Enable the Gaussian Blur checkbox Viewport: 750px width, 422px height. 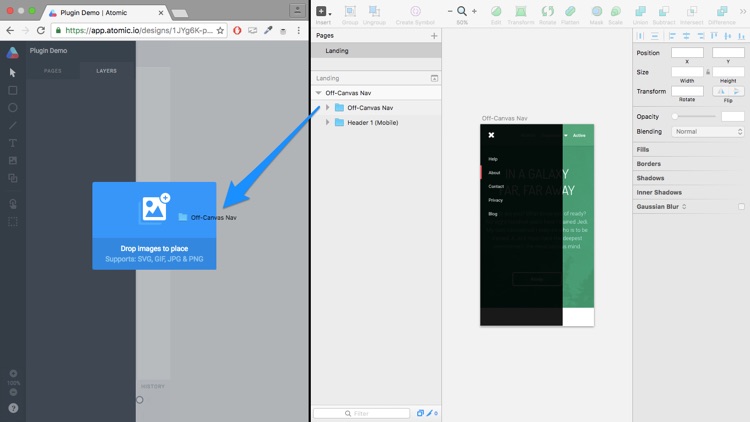[741, 207]
